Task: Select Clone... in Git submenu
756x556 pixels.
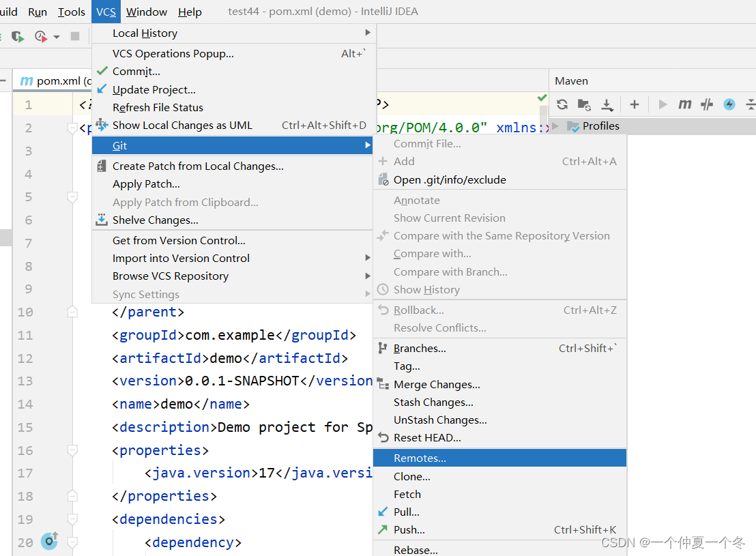Action: click(x=500, y=476)
